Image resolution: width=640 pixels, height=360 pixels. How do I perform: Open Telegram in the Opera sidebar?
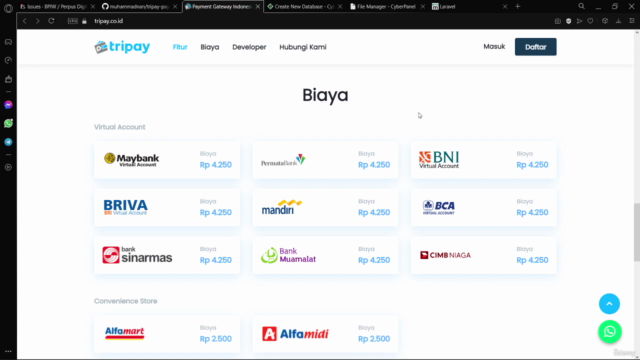(8, 142)
